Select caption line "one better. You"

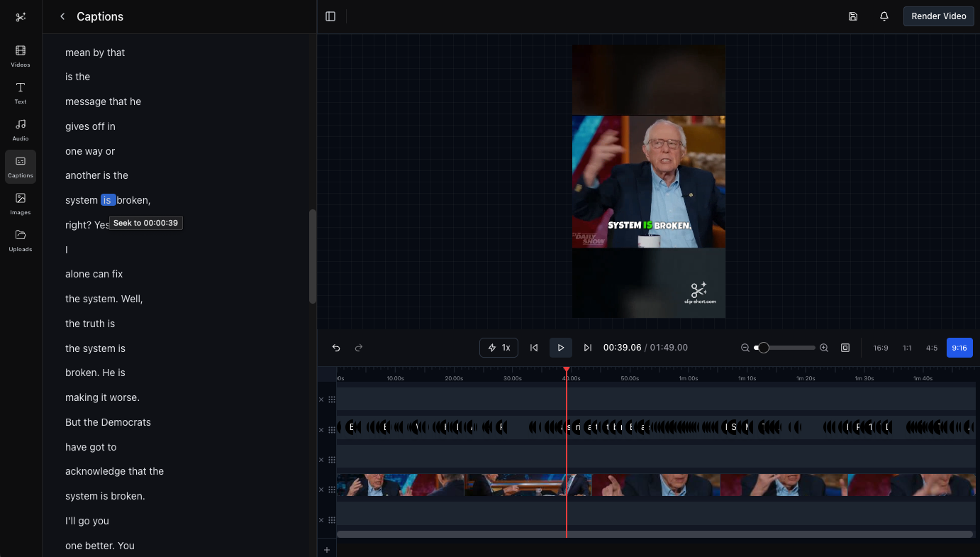coord(100,546)
